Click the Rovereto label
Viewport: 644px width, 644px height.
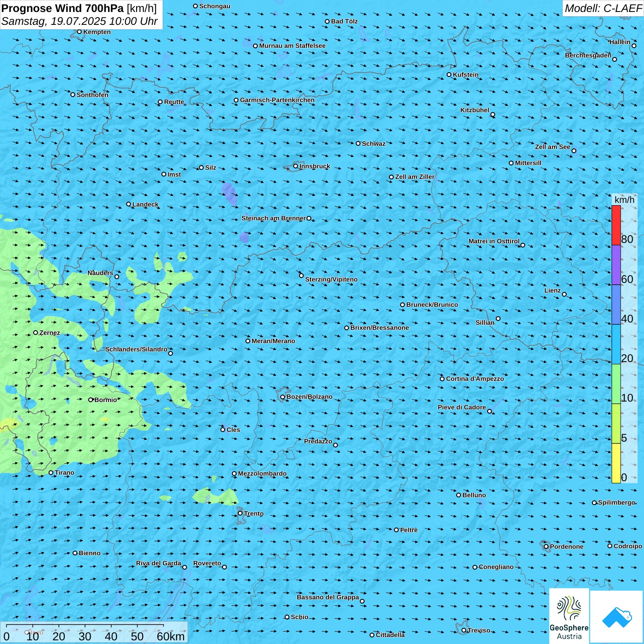coord(207,563)
